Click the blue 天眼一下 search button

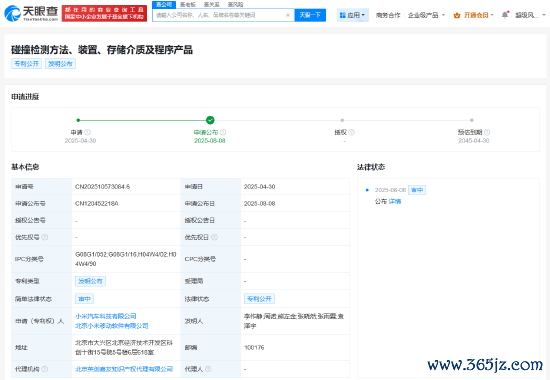(x=310, y=15)
